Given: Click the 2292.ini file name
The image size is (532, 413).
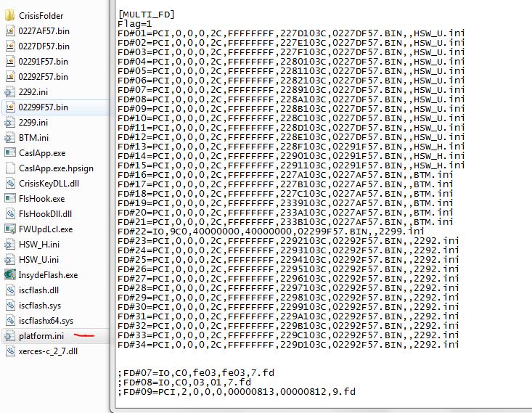Looking at the screenshot, I should (x=33, y=92).
